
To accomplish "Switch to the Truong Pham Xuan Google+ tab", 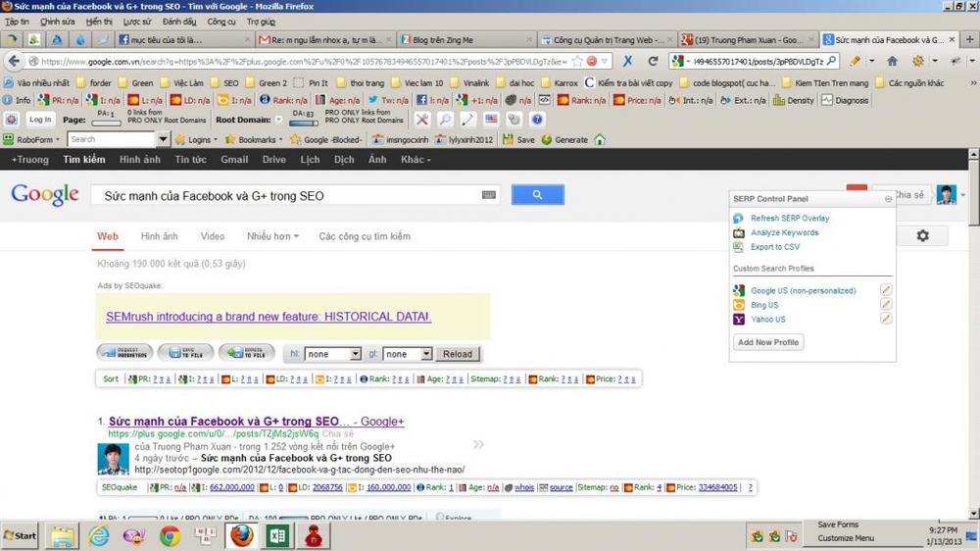I will tap(748, 39).
